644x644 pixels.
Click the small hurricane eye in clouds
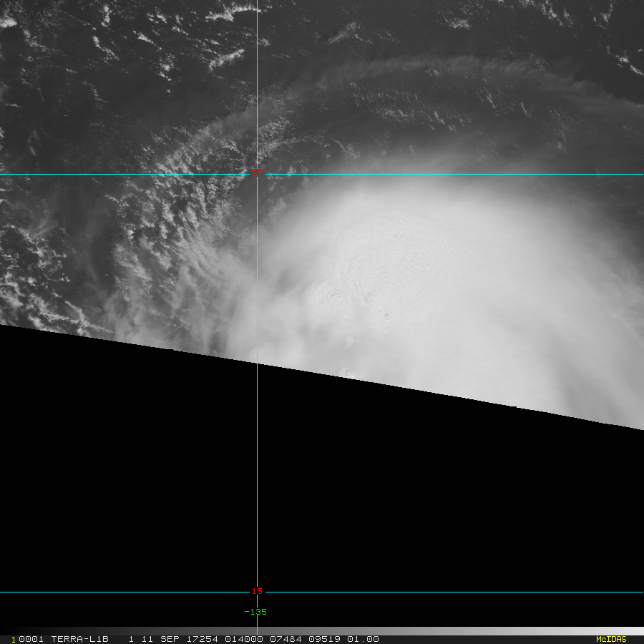387,316
